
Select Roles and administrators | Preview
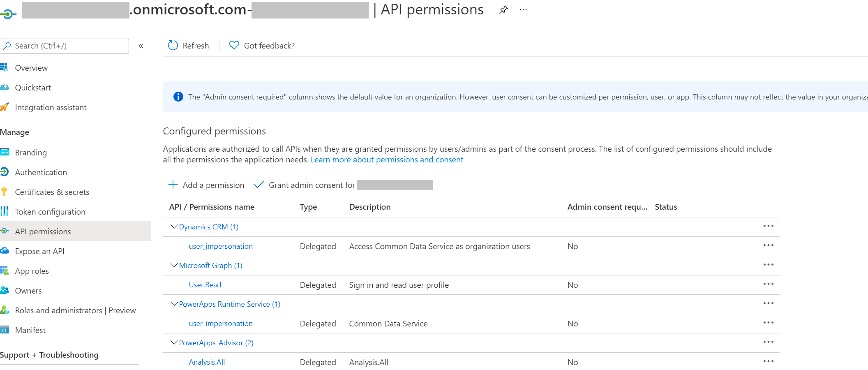75,310
